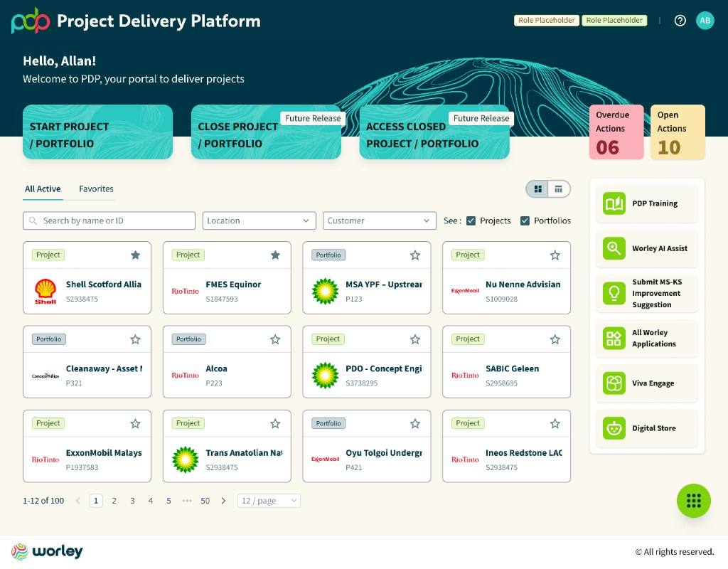Viewport: 728px width, 569px height.
Task: Favorite the Nu Nenne Advisian star
Action: click(x=555, y=255)
